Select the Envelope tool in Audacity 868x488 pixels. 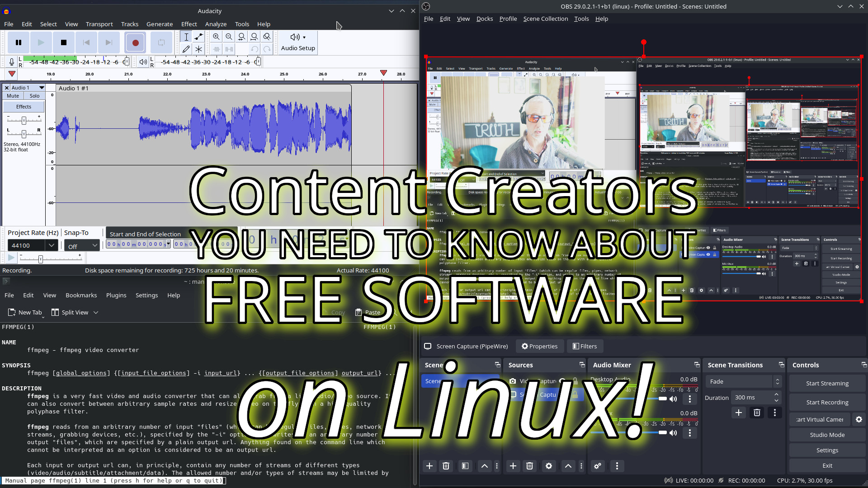coord(198,37)
